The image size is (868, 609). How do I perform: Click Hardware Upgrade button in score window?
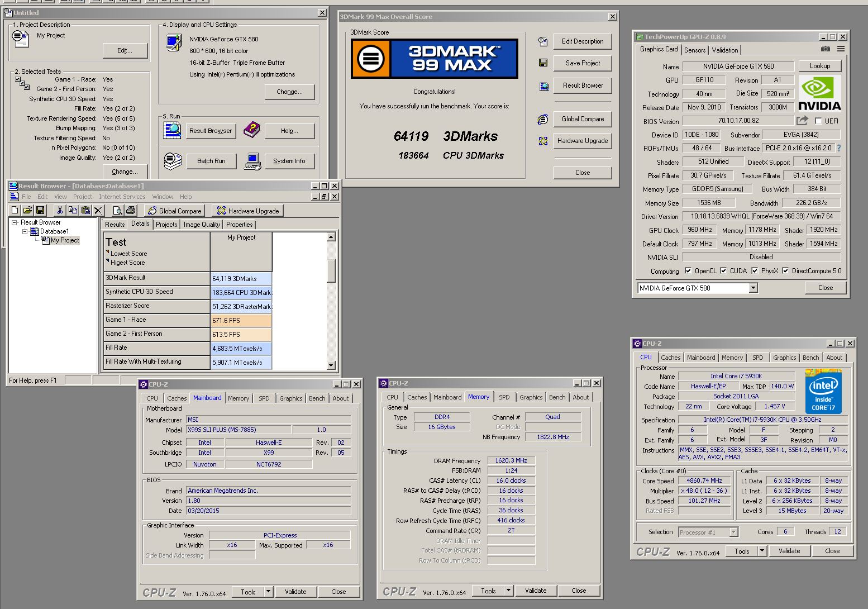(583, 141)
